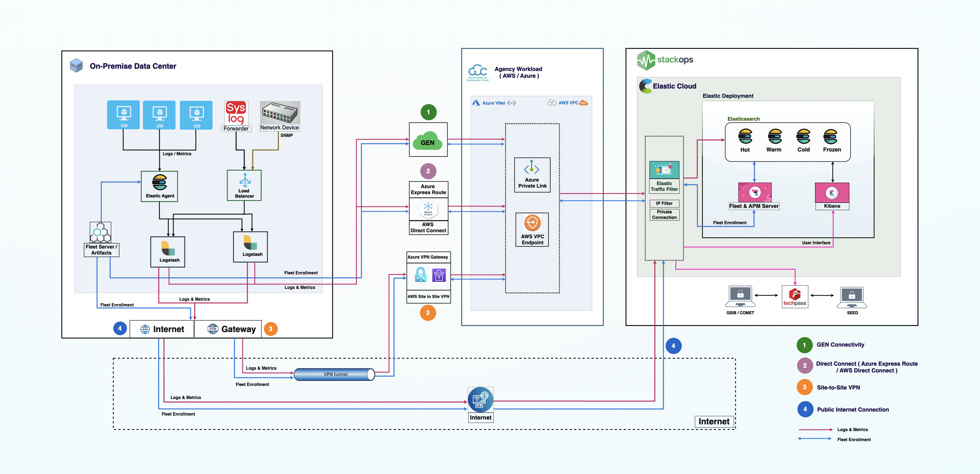Click the VPN Gateway globe icon

tap(213, 329)
